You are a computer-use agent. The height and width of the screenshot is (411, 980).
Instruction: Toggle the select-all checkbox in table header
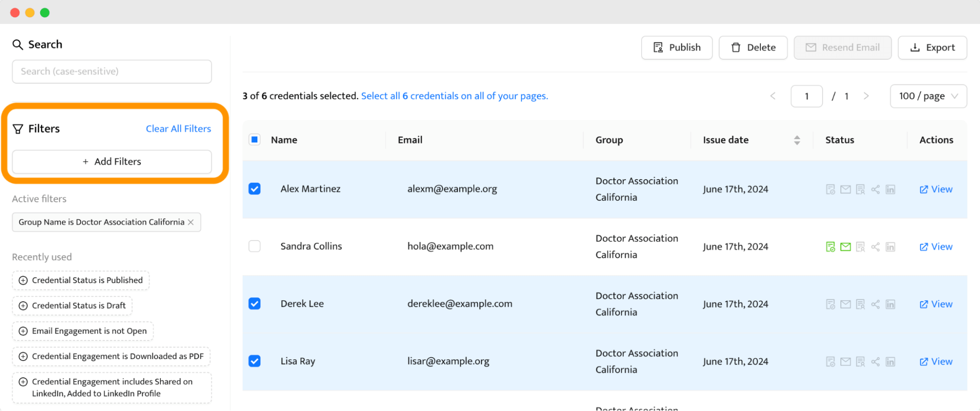pos(254,140)
